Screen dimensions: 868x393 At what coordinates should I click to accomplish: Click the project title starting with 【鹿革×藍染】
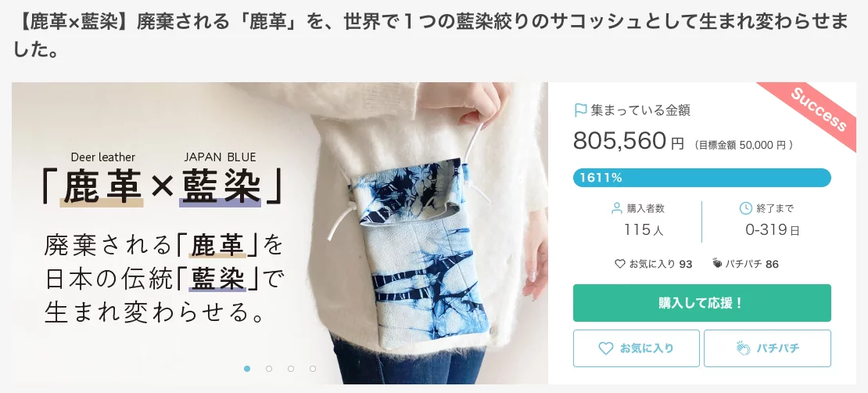tap(431, 36)
